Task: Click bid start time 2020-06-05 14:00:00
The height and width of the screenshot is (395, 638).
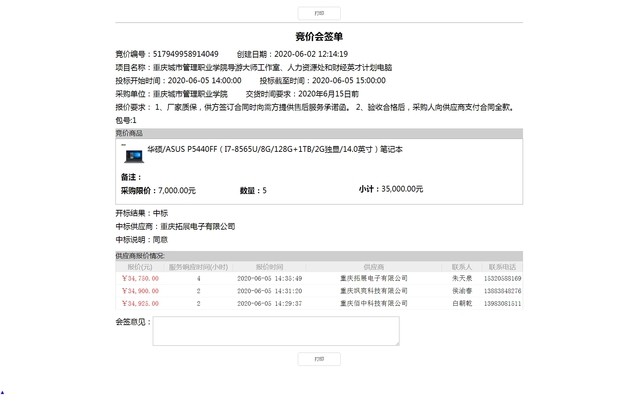Action: click(x=204, y=81)
